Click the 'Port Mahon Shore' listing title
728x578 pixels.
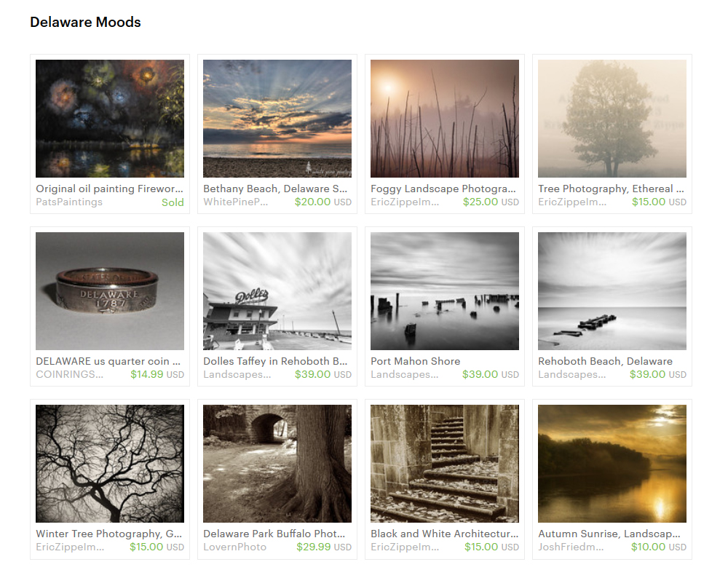(416, 361)
